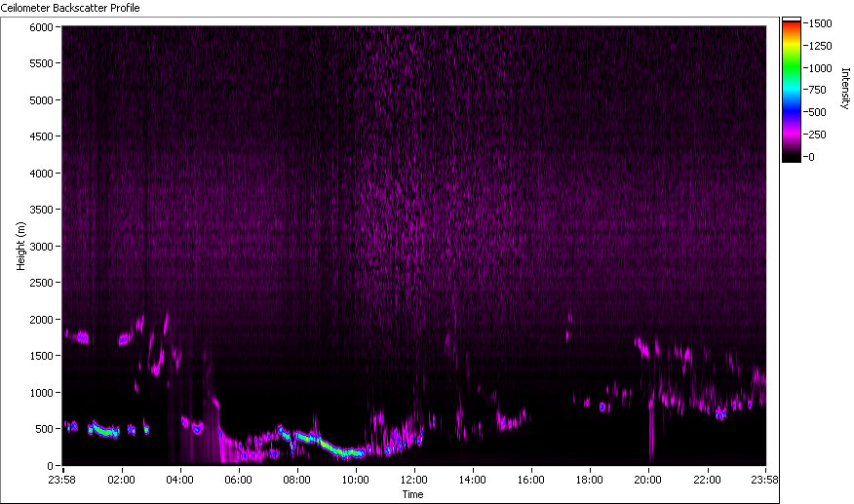Click the 20:00 time axis label
Image resolution: width=854 pixels, height=504 pixels.
pyautogui.click(x=647, y=480)
